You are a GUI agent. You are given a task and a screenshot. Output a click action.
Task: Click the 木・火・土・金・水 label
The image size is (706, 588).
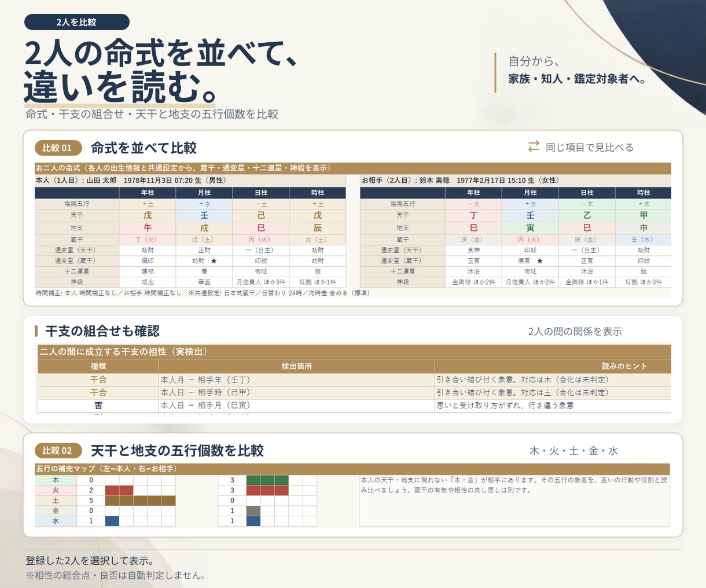pyautogui.click(x=574, y=451)
